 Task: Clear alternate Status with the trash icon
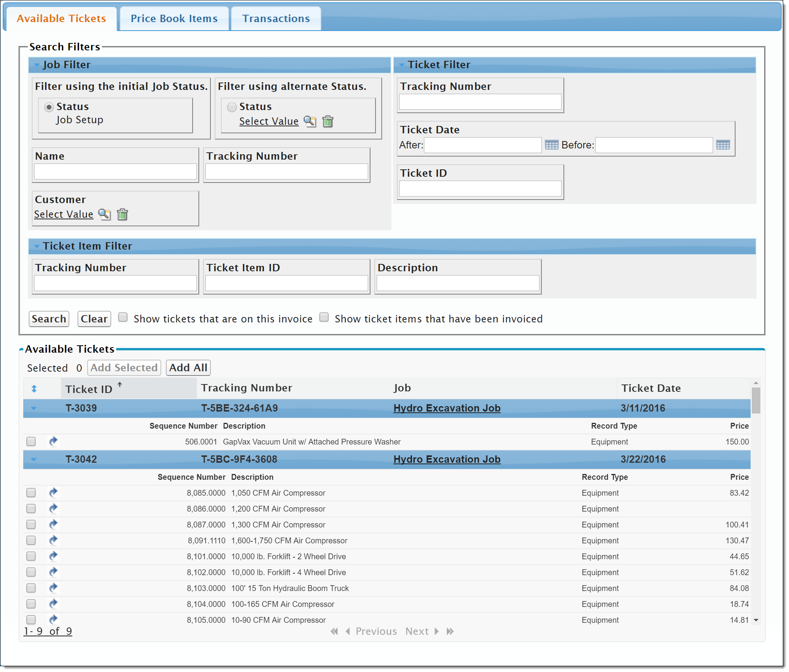(328, 121)
